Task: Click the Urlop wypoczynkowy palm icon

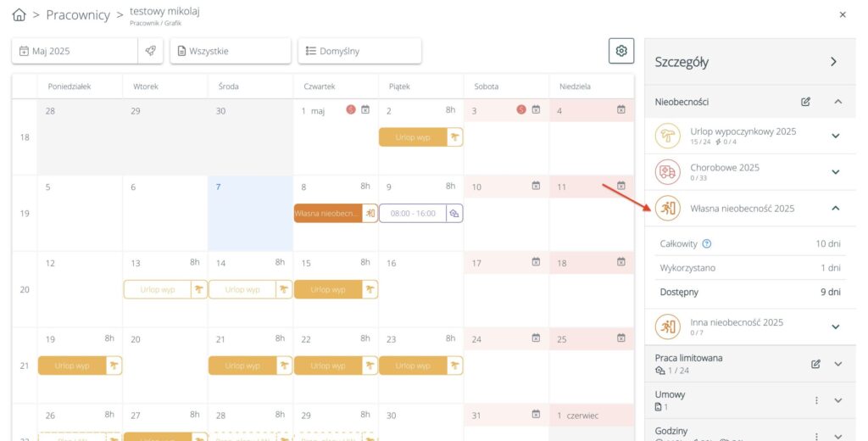Action: pos(668,136)
